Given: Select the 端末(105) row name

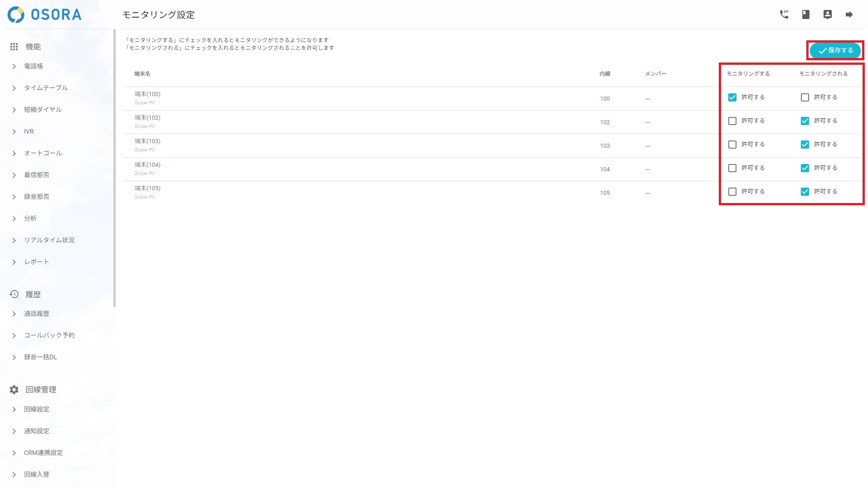Looking at the screenshot, I should (147, 188).
